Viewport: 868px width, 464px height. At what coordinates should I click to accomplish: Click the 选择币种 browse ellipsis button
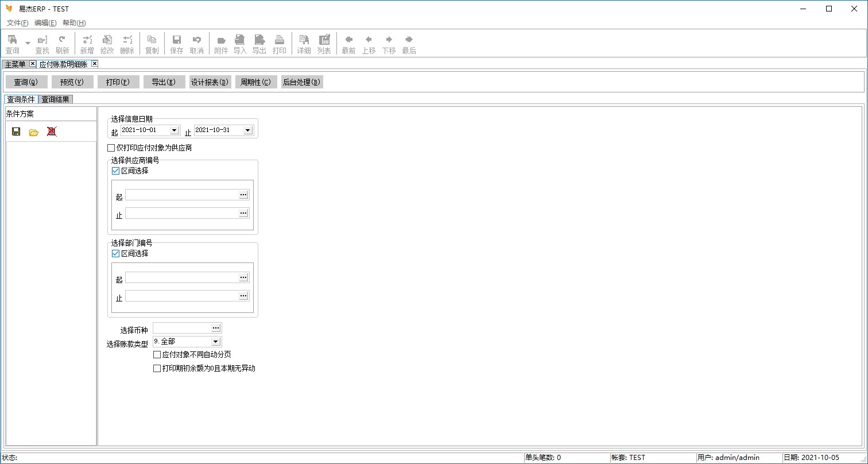pos(216,328)
